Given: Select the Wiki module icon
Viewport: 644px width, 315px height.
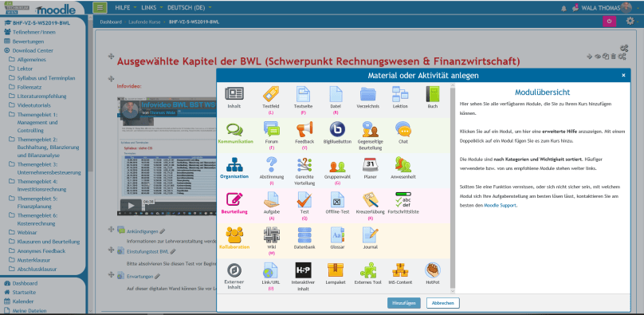Looking at the screenshot, I should pyautogui.click(x=272, y=235).
